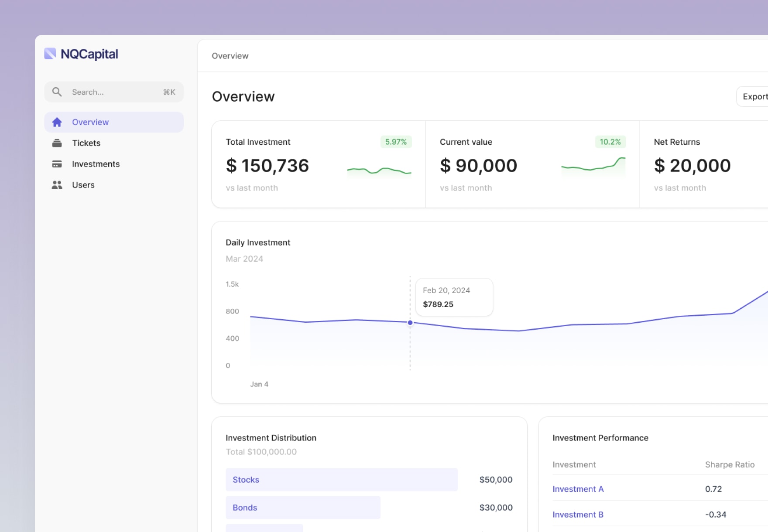Open the Investment A link

[578, 489]
